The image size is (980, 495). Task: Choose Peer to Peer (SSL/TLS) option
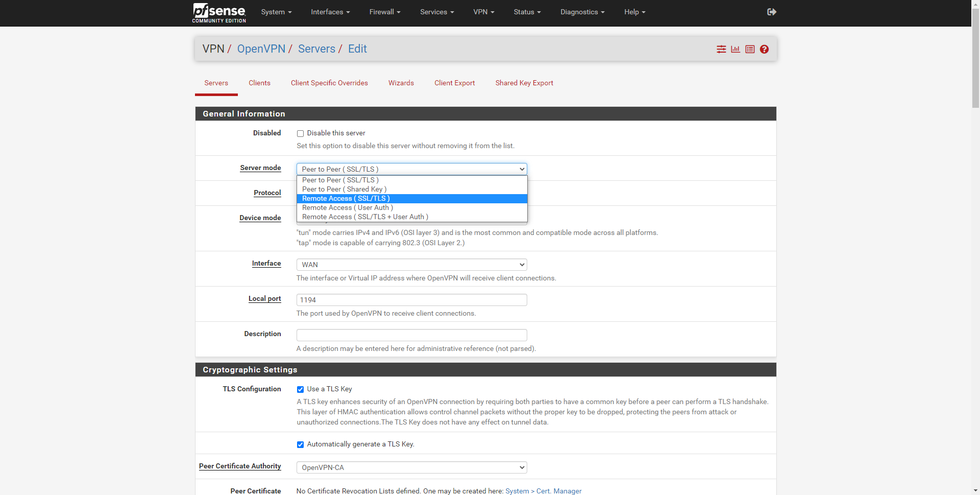(x=411, y=180)
